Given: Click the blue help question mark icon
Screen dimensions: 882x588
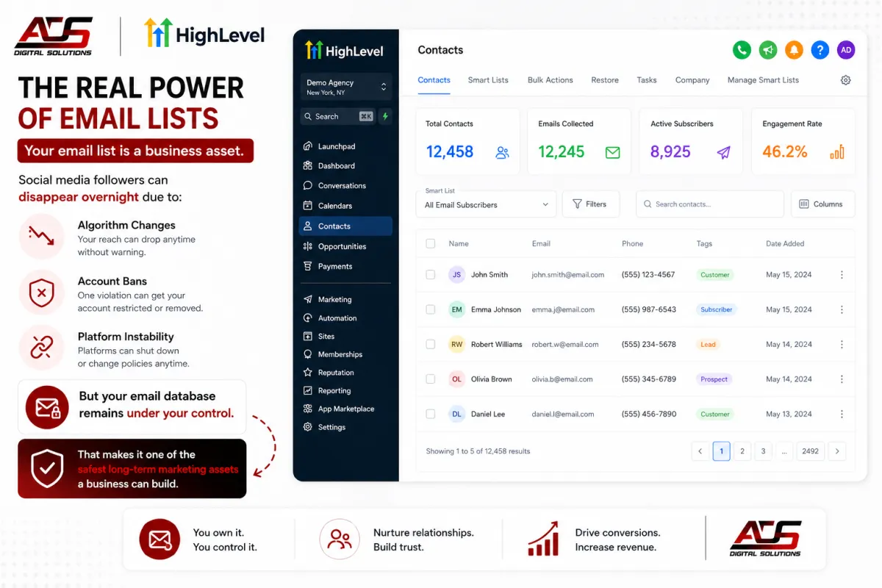Looking at the screenshot, I should (x=820, y=50).
